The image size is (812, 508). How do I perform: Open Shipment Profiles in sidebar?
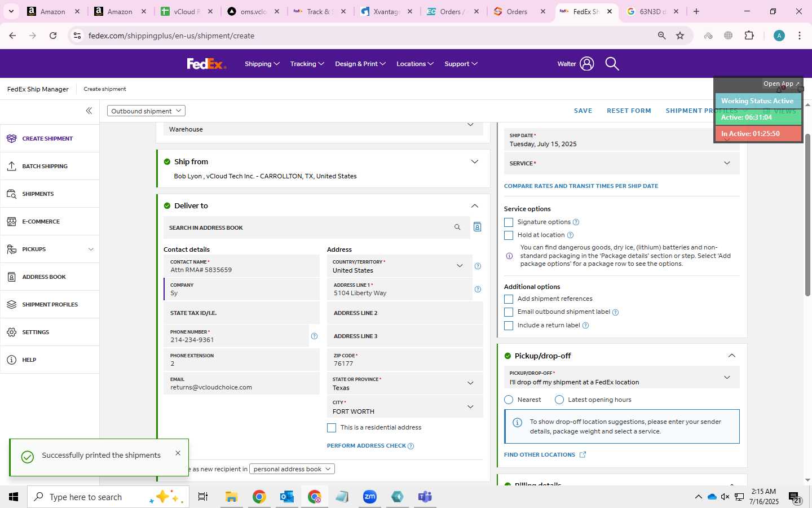(50, 304)
